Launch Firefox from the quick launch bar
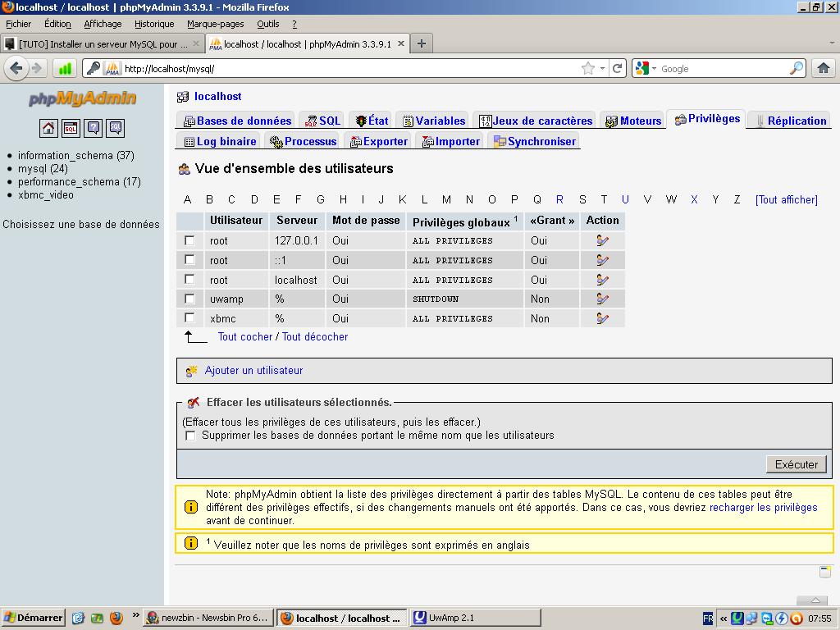This screenshot has width=840, height=630. [x=116, y=618]
